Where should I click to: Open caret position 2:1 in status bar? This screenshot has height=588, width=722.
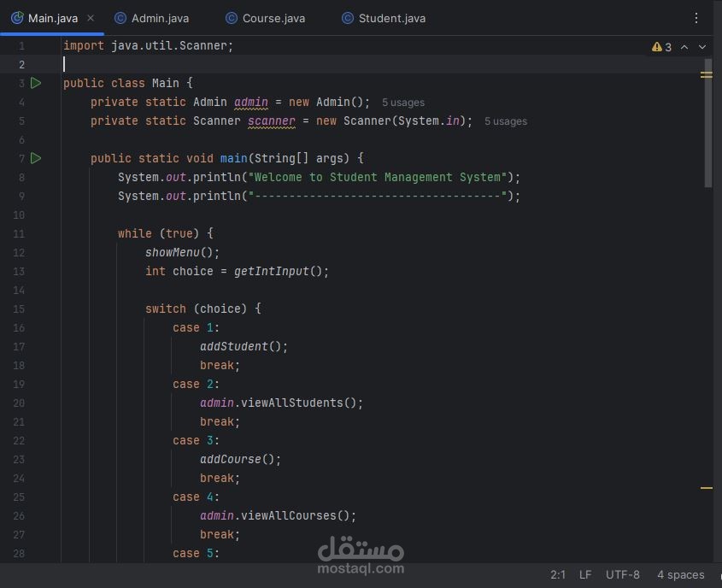(558, 574)
